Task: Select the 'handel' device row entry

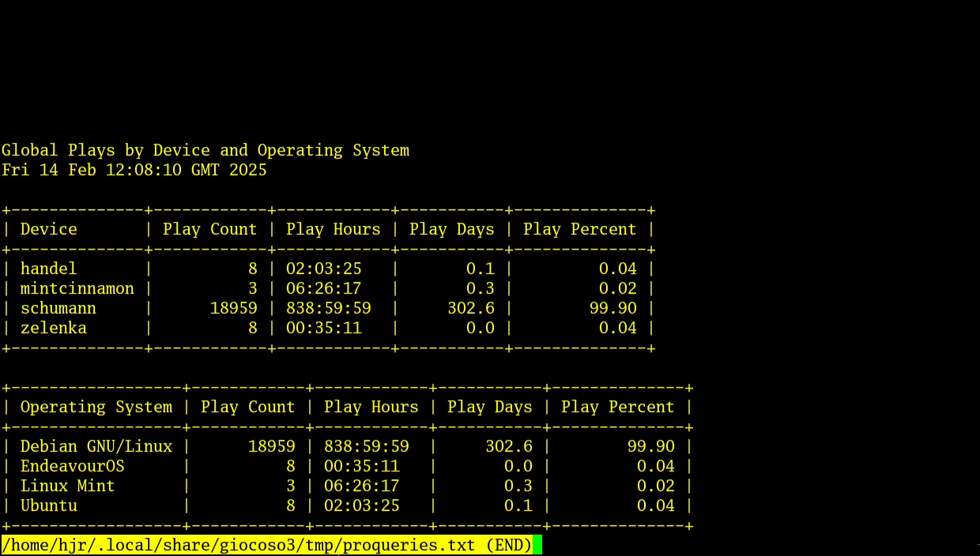Action: click(x=48, y=269)
